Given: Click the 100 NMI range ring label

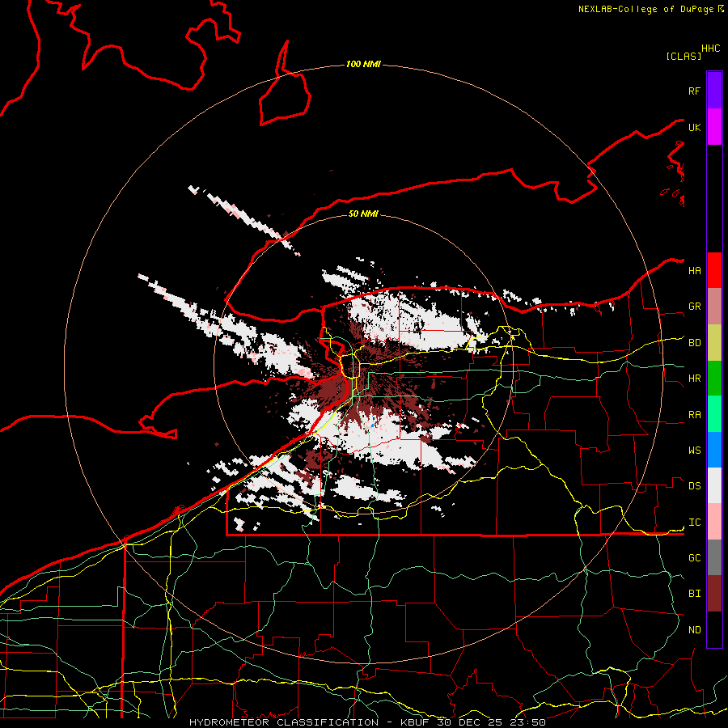Looking at the screenshot, I should pos(363,64).
